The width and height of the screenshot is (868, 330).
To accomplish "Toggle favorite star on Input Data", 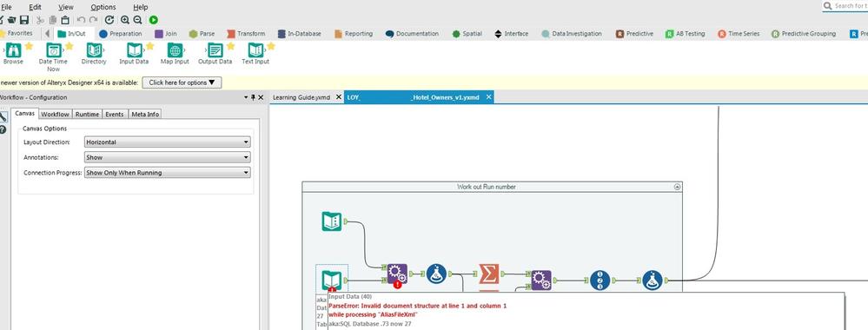I will 149,46.
